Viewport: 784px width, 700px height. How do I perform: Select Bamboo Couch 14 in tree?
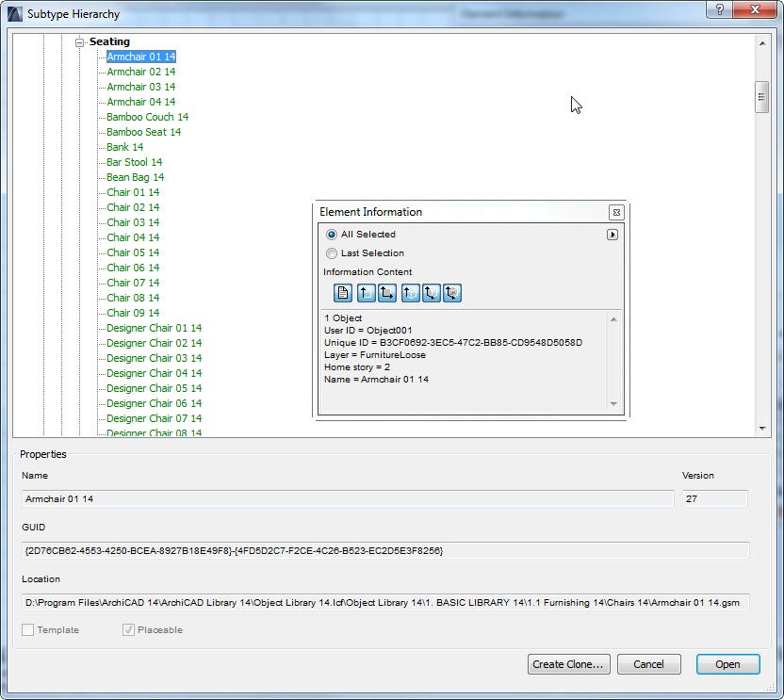148,117
